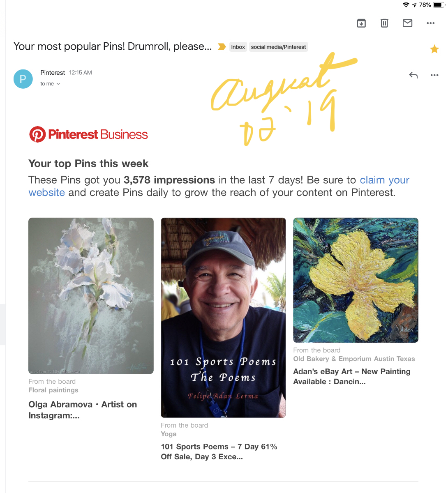Archive this email with the archive icon
The width and height of the screenshot is (448, 493).
[x=361, y=23]
